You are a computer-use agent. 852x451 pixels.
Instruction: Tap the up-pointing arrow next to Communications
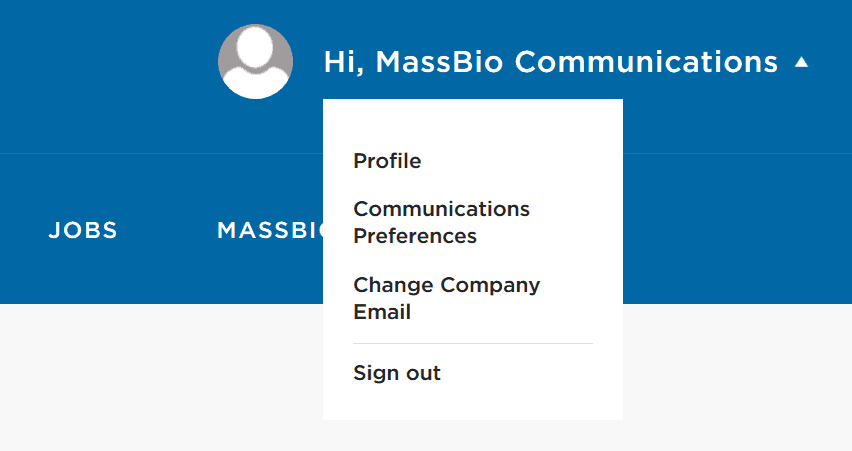point(801,62)
